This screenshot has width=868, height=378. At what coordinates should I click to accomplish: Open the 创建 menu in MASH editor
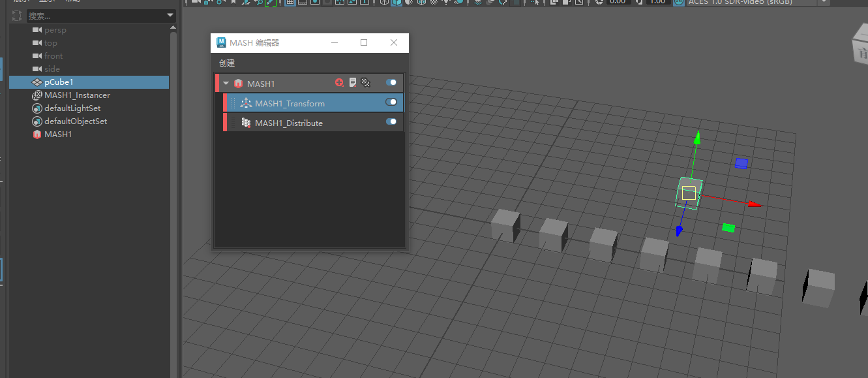click(x=227, y=63)
